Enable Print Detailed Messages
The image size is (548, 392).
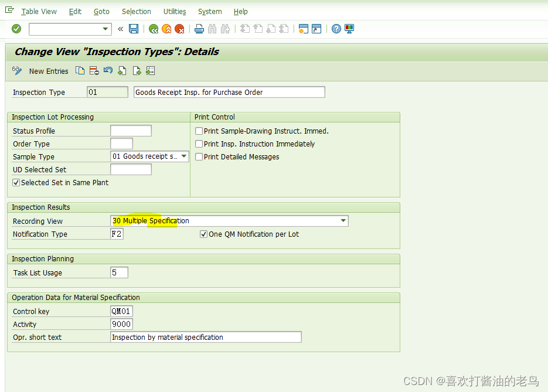point(199,156)
